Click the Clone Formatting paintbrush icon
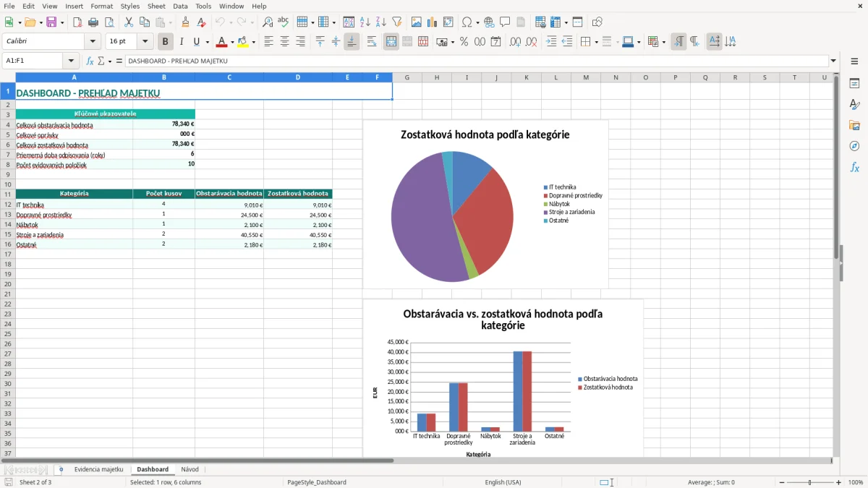 point(185,22)
